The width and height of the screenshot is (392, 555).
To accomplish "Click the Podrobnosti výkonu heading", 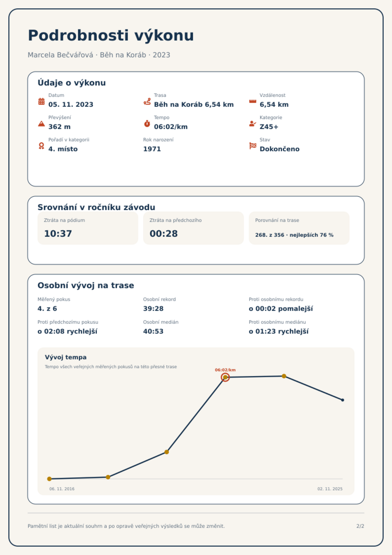I will pyautogui.click(x=111, y=36).
